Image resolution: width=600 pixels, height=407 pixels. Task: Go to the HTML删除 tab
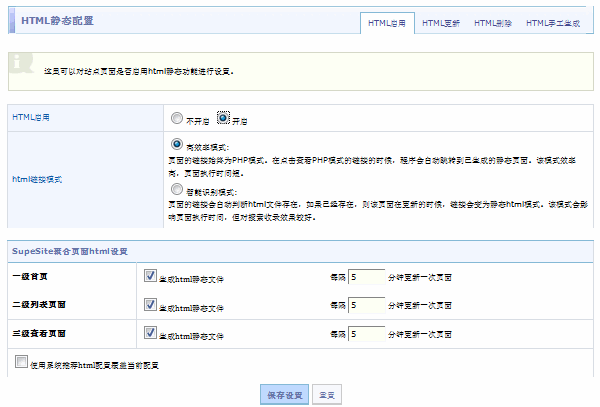point(493,22)
